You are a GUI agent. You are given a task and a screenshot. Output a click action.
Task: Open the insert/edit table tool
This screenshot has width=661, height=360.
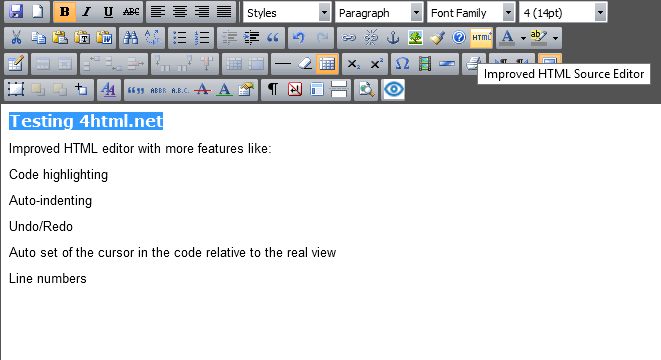tap(16, 64)
